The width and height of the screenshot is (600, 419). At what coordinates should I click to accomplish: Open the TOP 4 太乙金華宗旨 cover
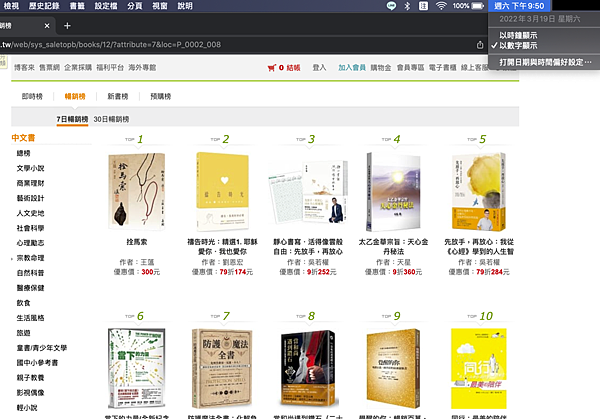(x=393, y=191)
